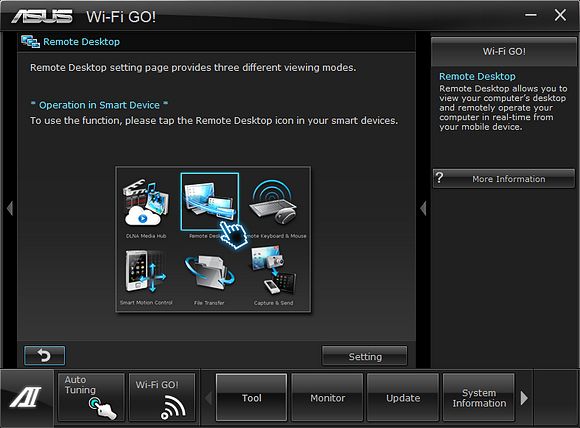Image resolution: width=580 pixels, height=428 pixels.
Task: Collapse the right info panel arrow
Action: (x=424, y=208)
